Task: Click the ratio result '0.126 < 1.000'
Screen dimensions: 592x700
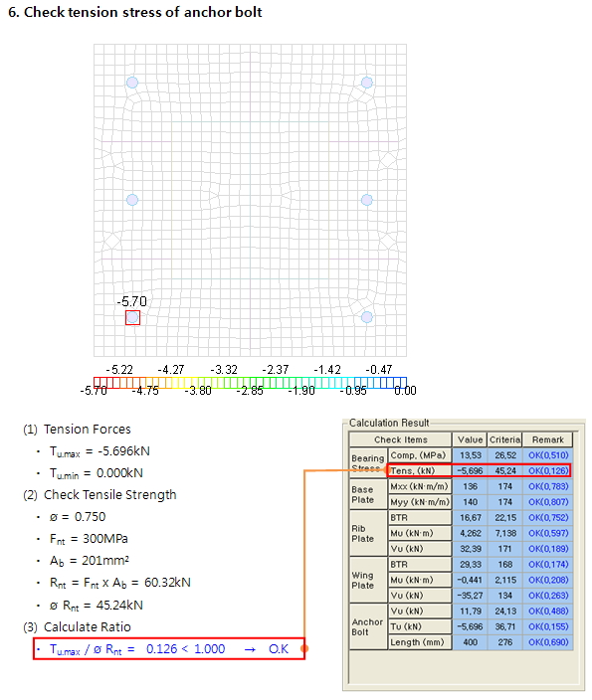Action: point(185,648)
